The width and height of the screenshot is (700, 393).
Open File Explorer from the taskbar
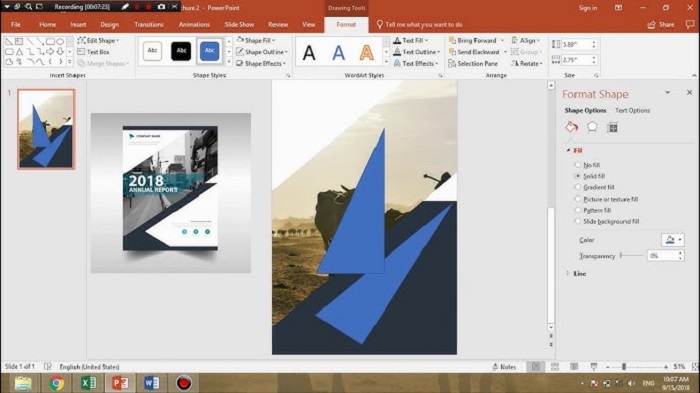tap(23, 383)
